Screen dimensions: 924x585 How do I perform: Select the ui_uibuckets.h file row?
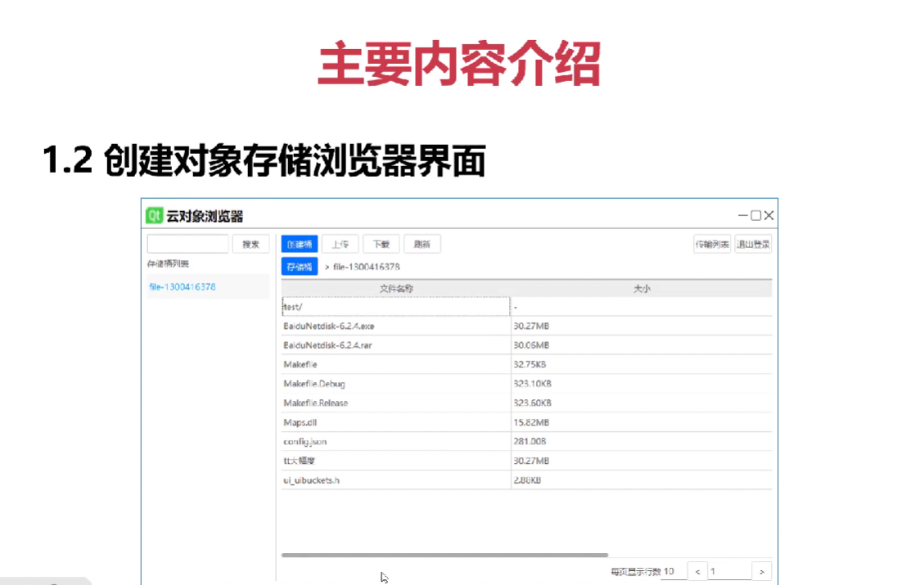tap(527, 480)
